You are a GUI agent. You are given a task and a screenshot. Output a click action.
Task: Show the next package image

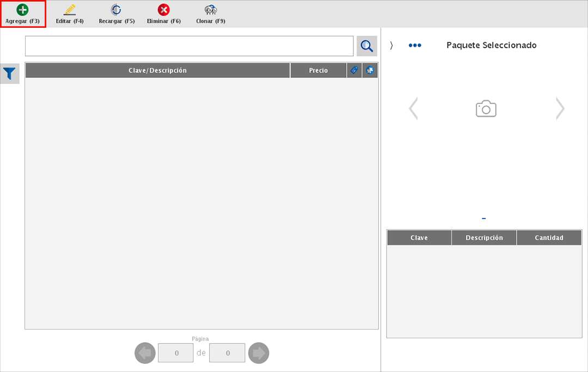[560, 108]
